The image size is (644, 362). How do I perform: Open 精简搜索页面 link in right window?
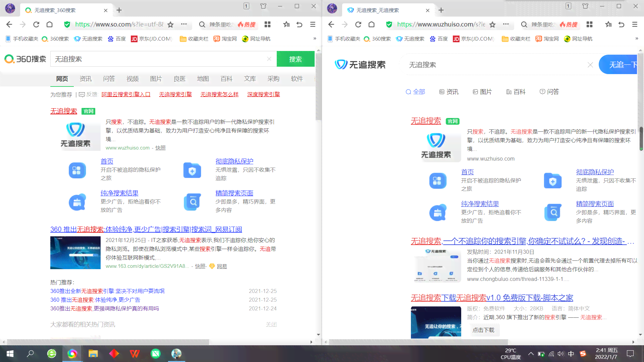[595, 204]
